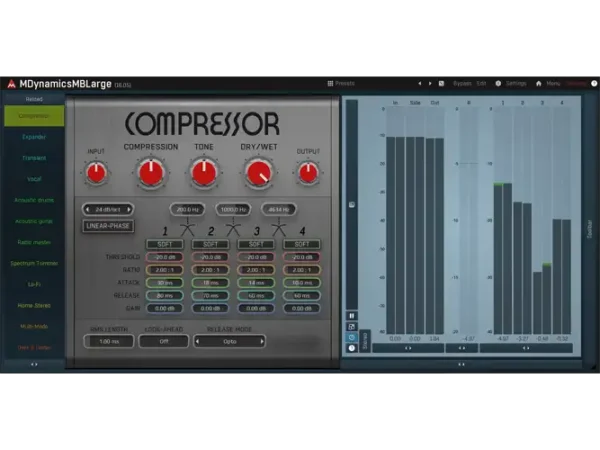Click the RMS Length 1.00 ms field
This screenshot has height=450, width=600.
tap(109, 341)
